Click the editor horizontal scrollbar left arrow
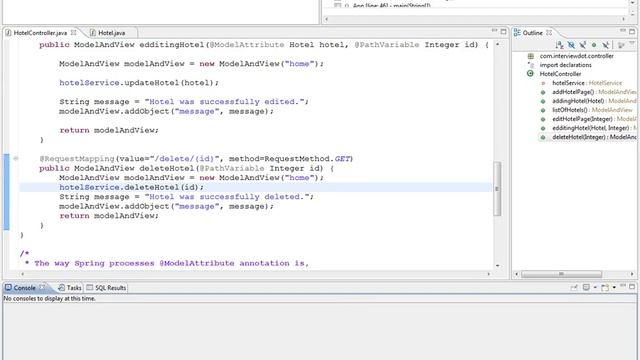 click(x=22, y=274)
